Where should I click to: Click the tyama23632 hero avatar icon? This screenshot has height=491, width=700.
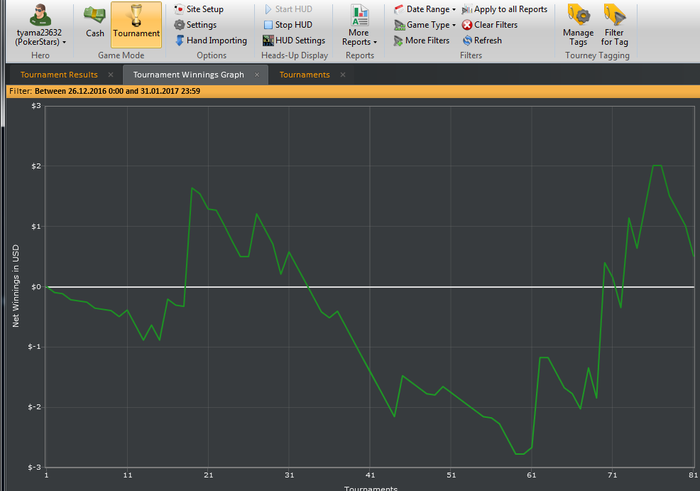point(40,15)
